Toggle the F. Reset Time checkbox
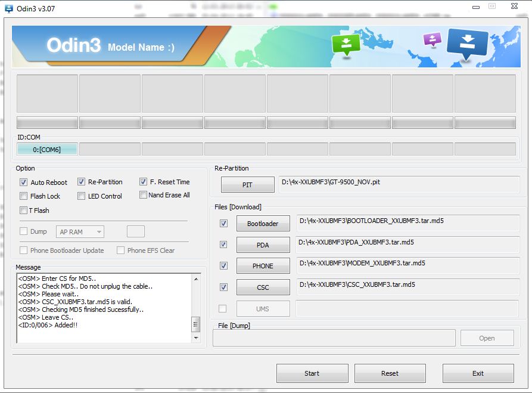Image resolution: width=532 pixels, height=393 pixels. (x=143, y=182)
